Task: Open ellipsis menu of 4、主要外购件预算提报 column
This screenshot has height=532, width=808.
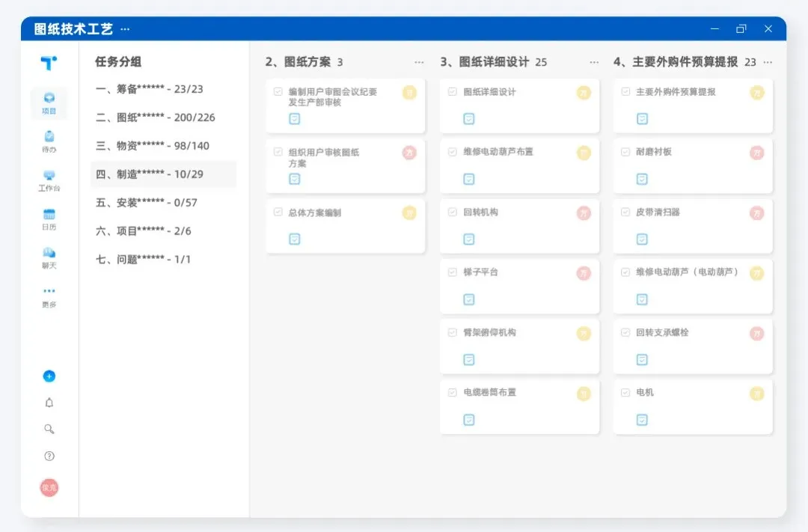Action: [768, 62]
